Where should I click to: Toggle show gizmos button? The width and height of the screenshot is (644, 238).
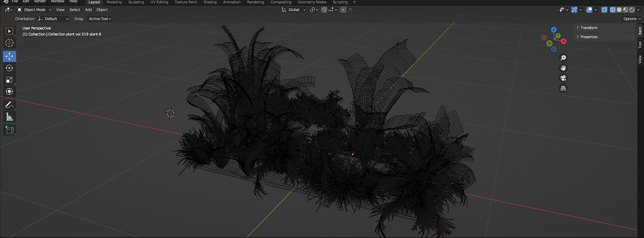[574, 10]
